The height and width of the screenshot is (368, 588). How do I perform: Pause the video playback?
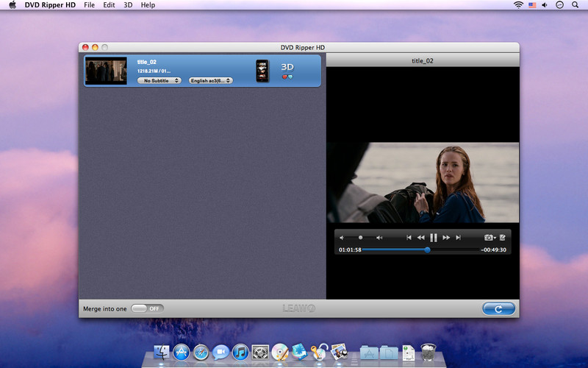(x=434, y=238)
